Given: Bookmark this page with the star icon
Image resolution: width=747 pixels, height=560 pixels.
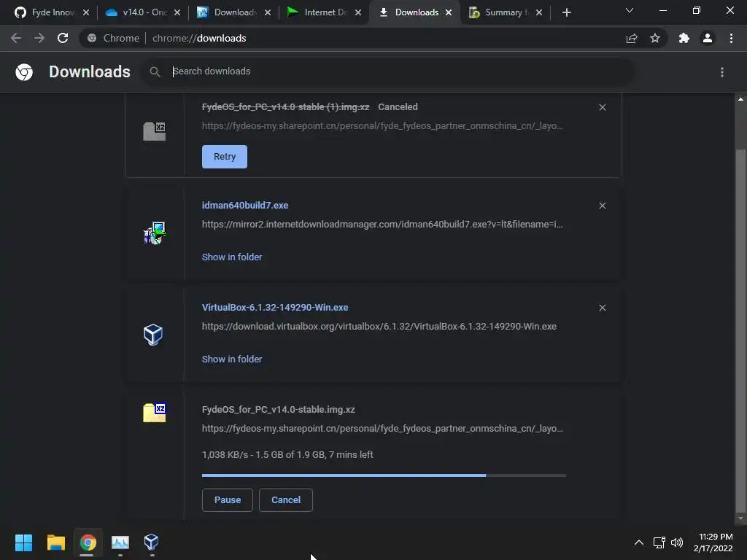Looking at the screenshot, I should 655,38.
